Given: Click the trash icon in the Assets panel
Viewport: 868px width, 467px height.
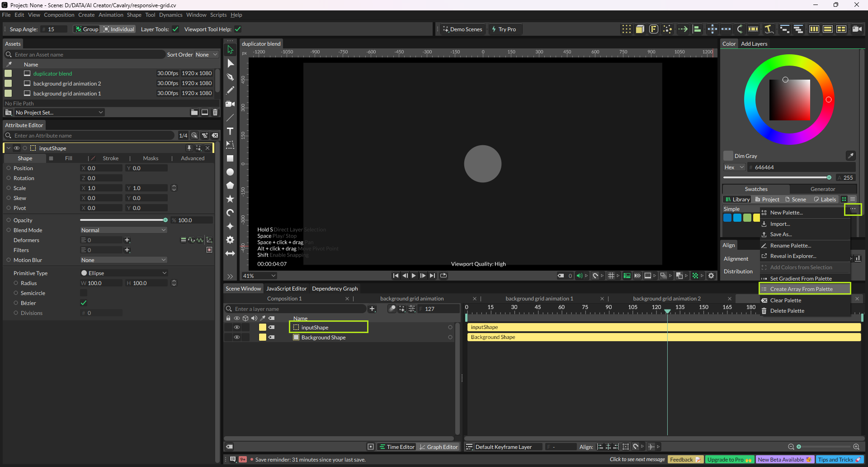Looking at the screenshot, I should point(215,112).
